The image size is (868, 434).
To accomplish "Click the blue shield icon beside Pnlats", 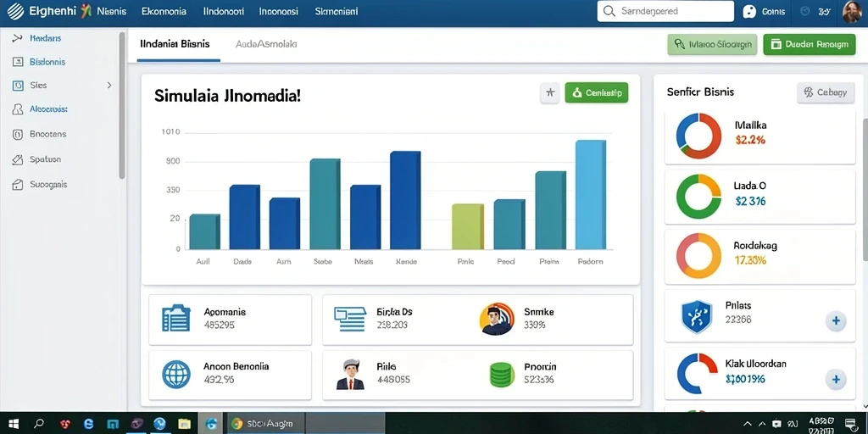I will click(x=697, y=317).
